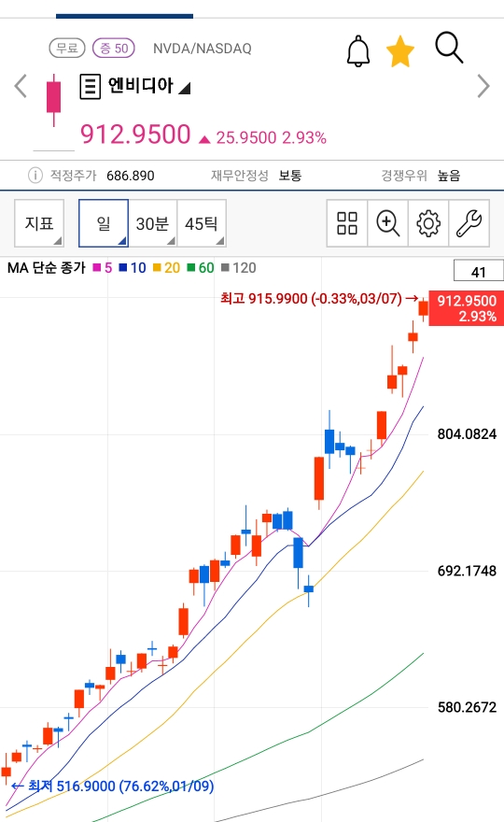Tap the alert bell icon
Screen dimensions: 504x822
point(358,50)
